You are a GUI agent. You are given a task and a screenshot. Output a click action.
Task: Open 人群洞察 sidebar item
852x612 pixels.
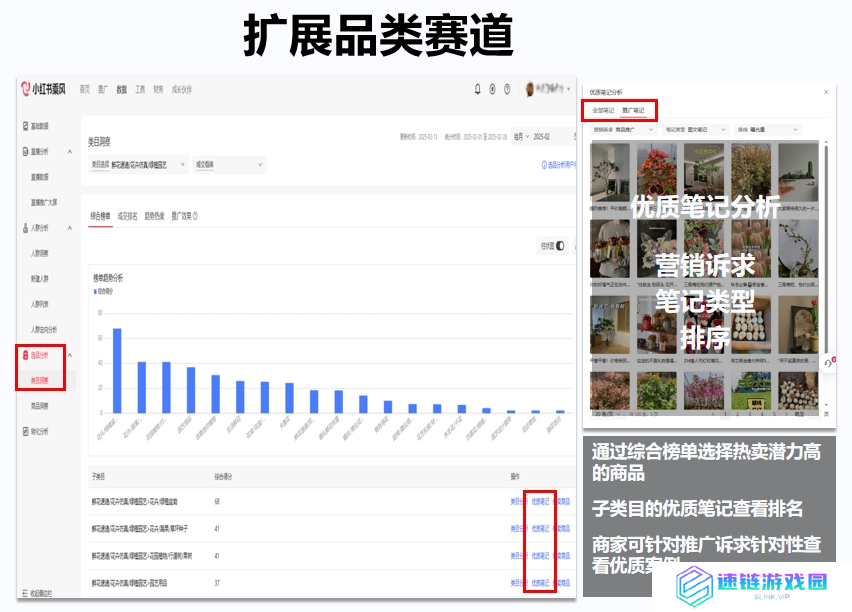tap(39, 253)
